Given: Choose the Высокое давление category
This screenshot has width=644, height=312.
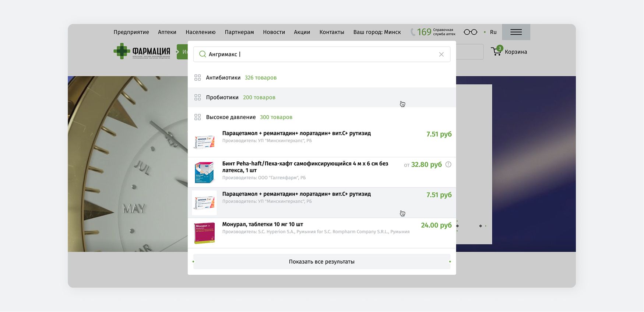Looking at the screenshot, I should click(230, 117).
